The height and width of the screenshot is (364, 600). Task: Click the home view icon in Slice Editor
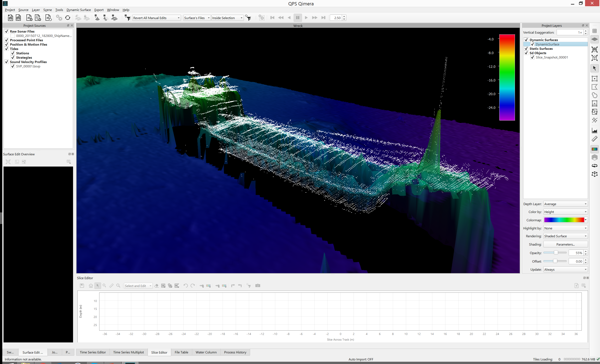point(90,286)
